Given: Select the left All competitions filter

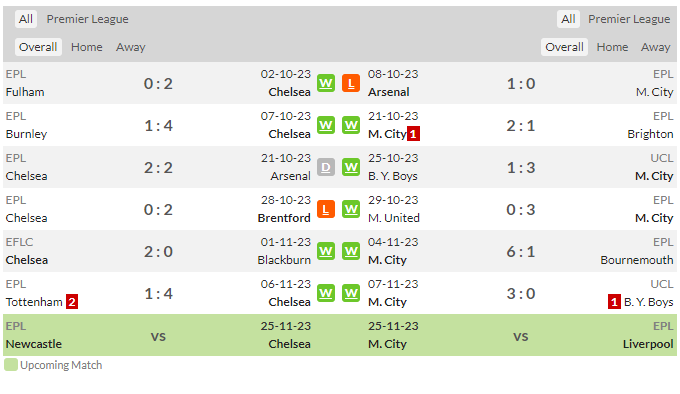Looking at the screenshot, I should click(x=26, y=19).
